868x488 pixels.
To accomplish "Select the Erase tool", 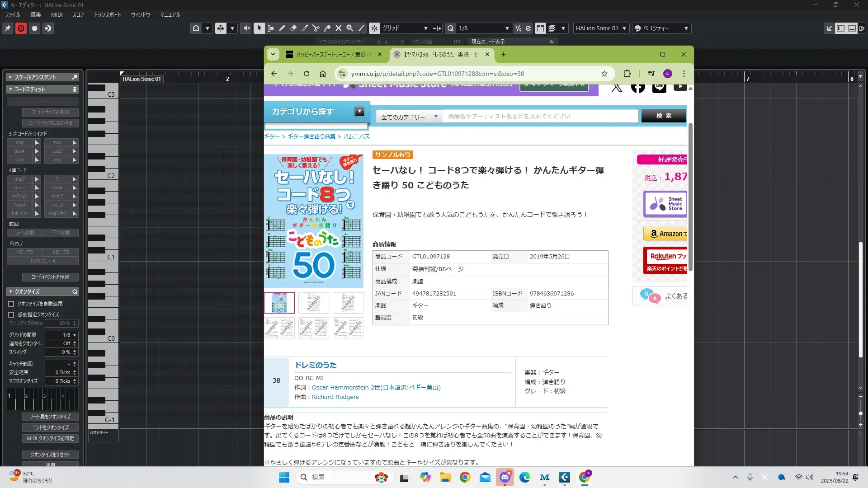I will 293,28.
